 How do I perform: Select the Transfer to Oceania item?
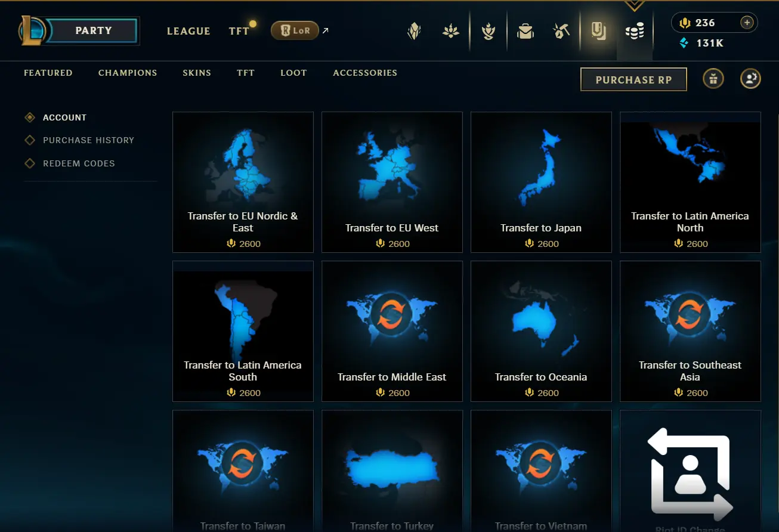click(x=541, y=331)
